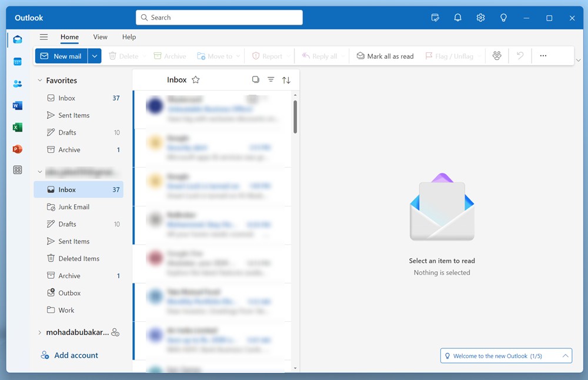Image resolution: width=588 pixels, height=380 pixels.
Task: Collapse the Favorites folder group
Action: [x=40, y=81]
